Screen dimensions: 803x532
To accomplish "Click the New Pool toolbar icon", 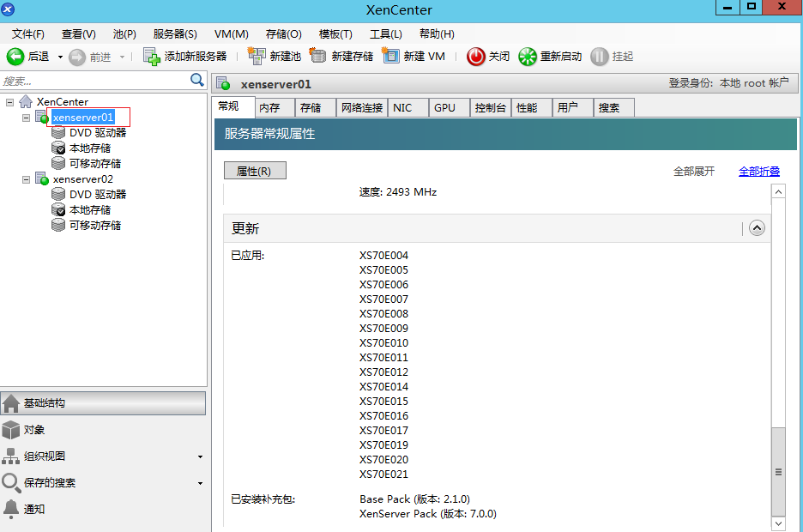I will [x=257, y=56].
